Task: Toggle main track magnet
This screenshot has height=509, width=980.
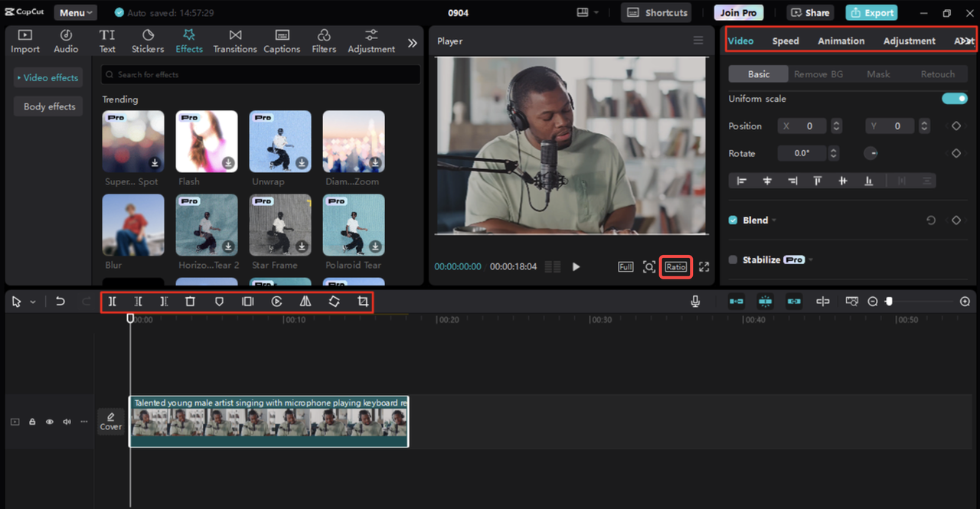Action: 737,302
